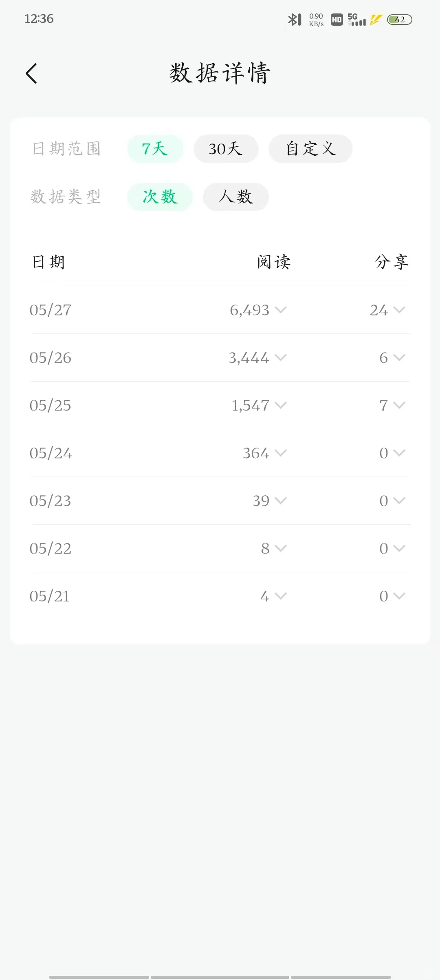Expand the 364 reads on 05/24

click(x=265, y=453)
